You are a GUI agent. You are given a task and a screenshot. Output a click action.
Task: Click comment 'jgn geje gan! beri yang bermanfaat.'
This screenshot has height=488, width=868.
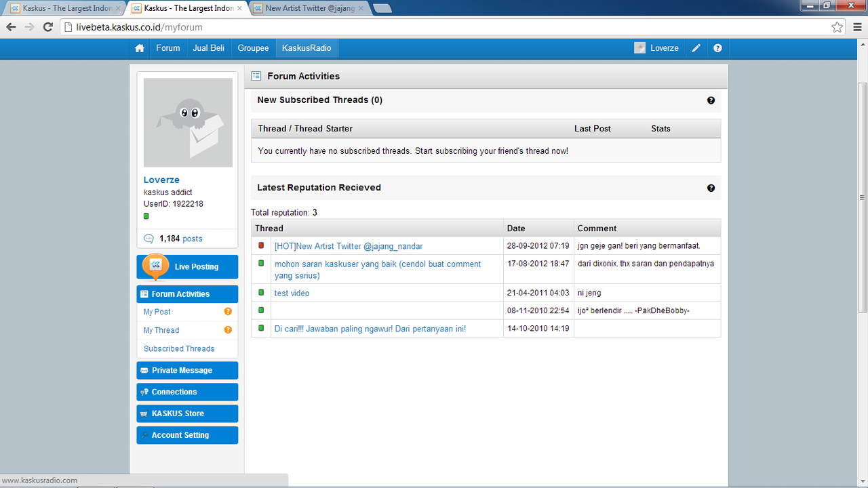pos(639,246)
